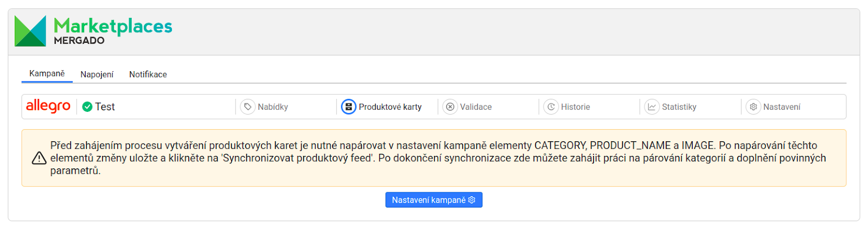868x239 pixels.
Task: Select the Produktové karty icon
Action: tap(348, 107)
